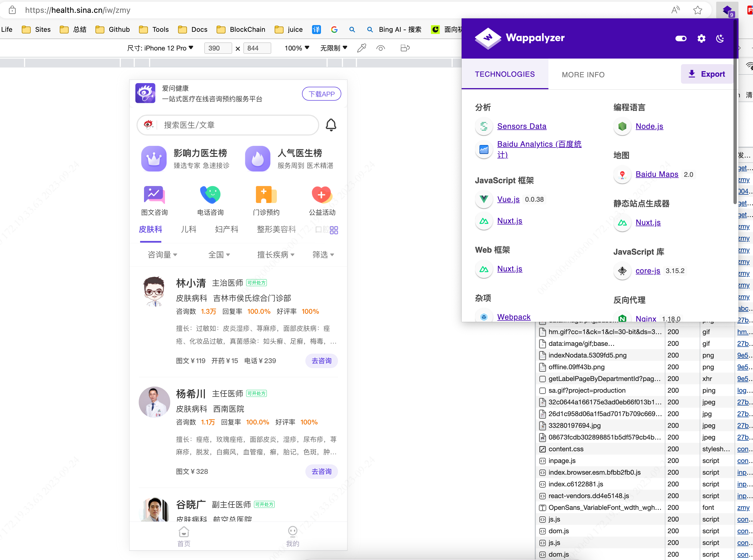Screen dimensions: 753x560
Task: Click the favorites star icon in address bar
Action: (x=697, y=10)
